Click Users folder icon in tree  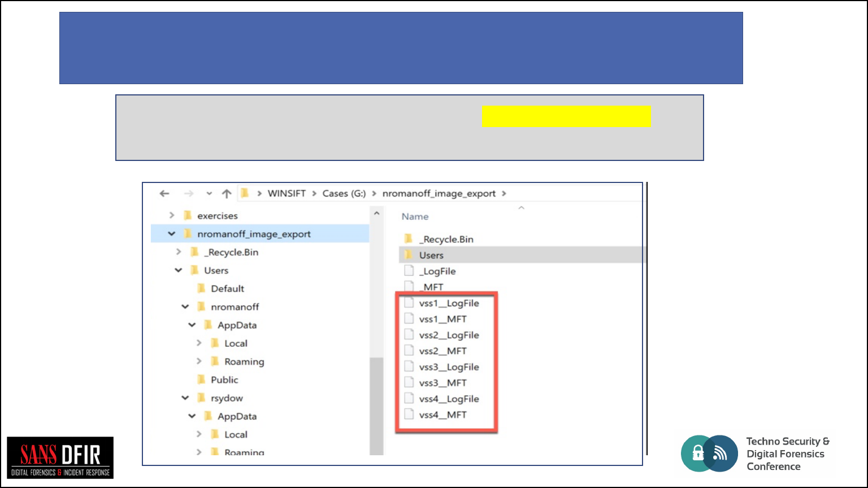(x=195, y=270)
